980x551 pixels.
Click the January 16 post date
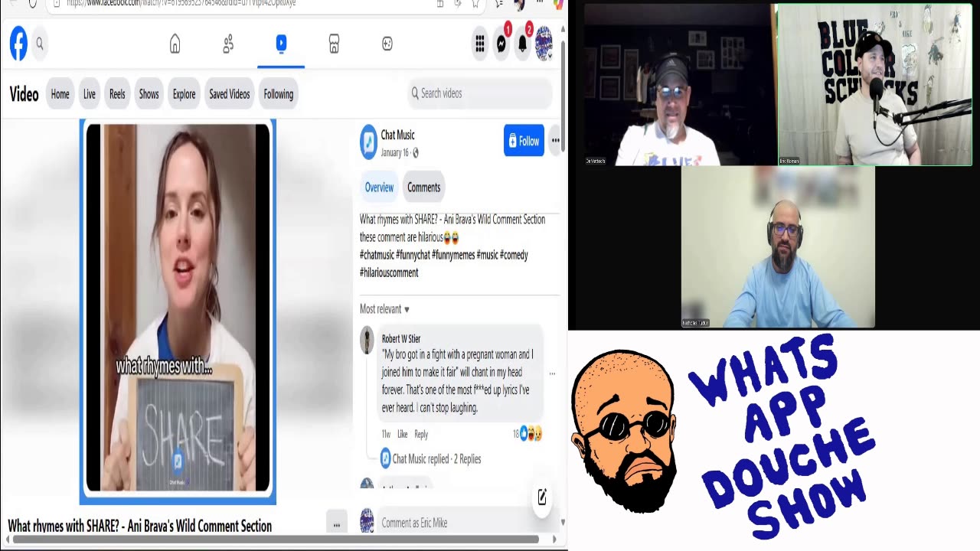[x=395, y=153]
